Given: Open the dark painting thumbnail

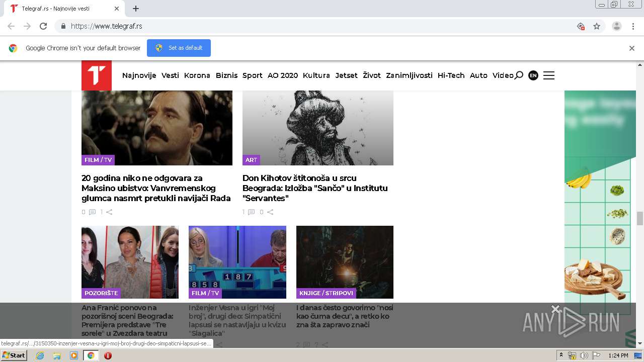Looking at the screenshot, I should pyautogui.click(x=345, y=262).
